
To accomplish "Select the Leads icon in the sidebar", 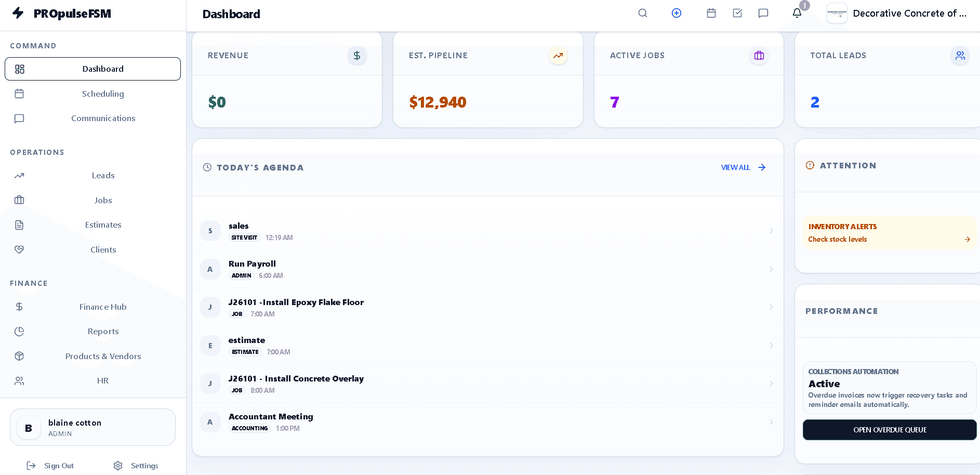I will (x=19, y=176).
